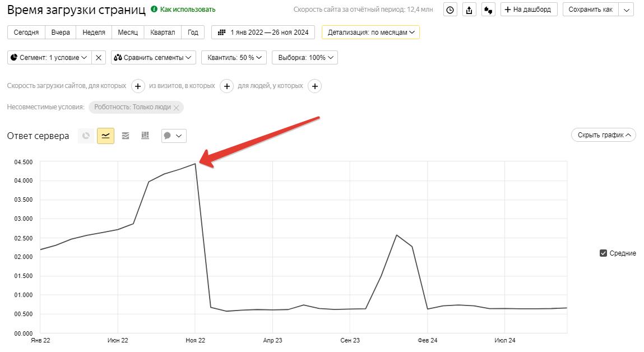Uncheck the "Средние" legend checkbox
Image resolution: width=644 pixels, height=352 pixels.
[x=604, y=253]
